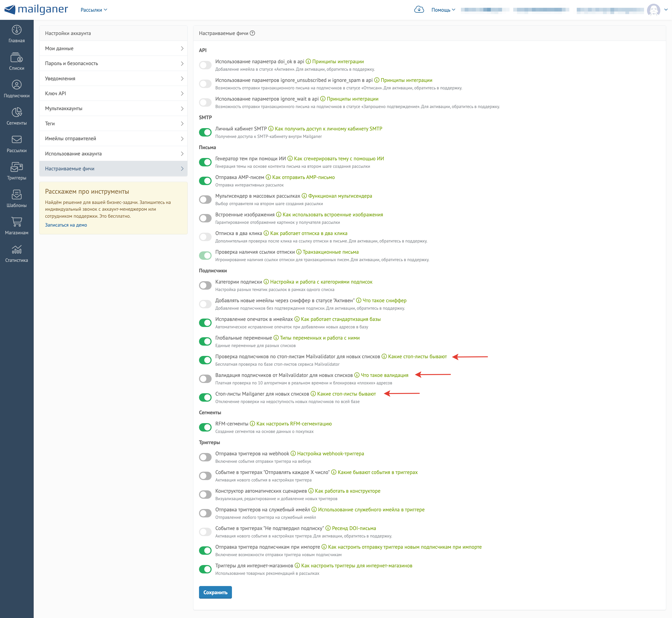672x618 pixels.
Task: Open the Магазинам cart sidebar icon
Action: [x=16, y=222]
